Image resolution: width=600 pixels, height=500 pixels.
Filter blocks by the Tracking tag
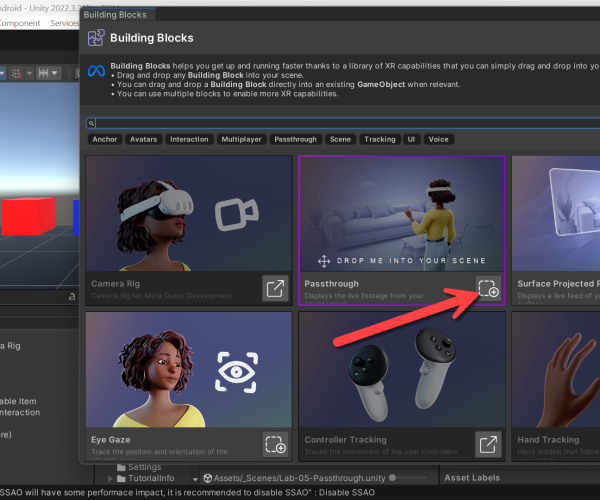pyautogui.click(x=380, y=139)
